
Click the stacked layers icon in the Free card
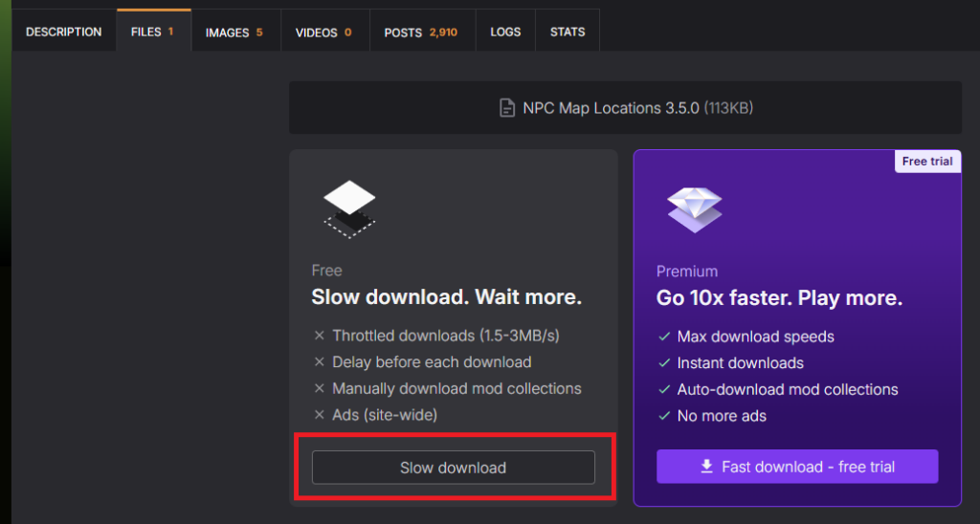coord(349,208)
